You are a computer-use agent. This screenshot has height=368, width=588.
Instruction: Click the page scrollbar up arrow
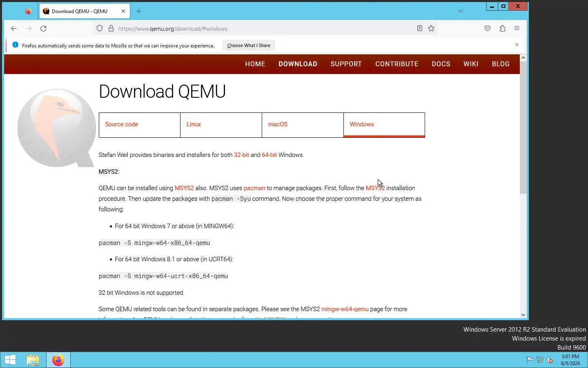pyautogui.click(x=523, y=58)
